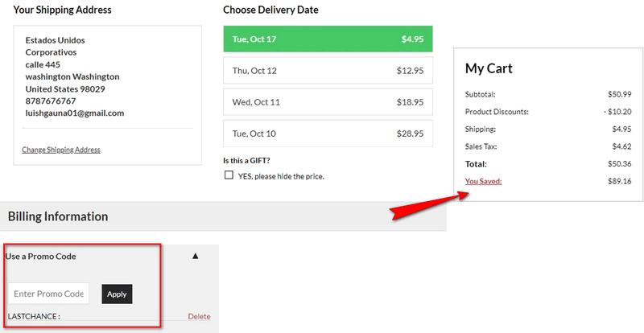Click the luishgauna01@gmail.com email text
Viewport: 644px width, 333px height.
[x=75, y=113]
